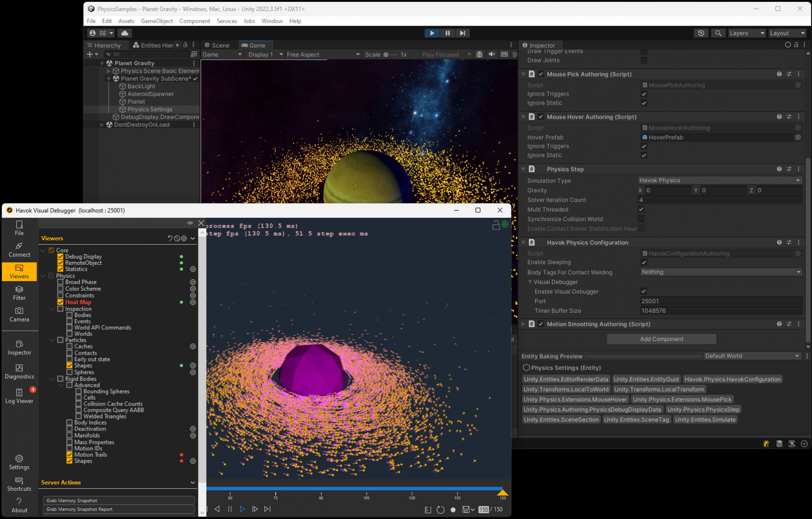This screenshot has height=519, width=812.
Task: Uncheck Enable Visual Debugger checkbox
Action: [644, 291]
